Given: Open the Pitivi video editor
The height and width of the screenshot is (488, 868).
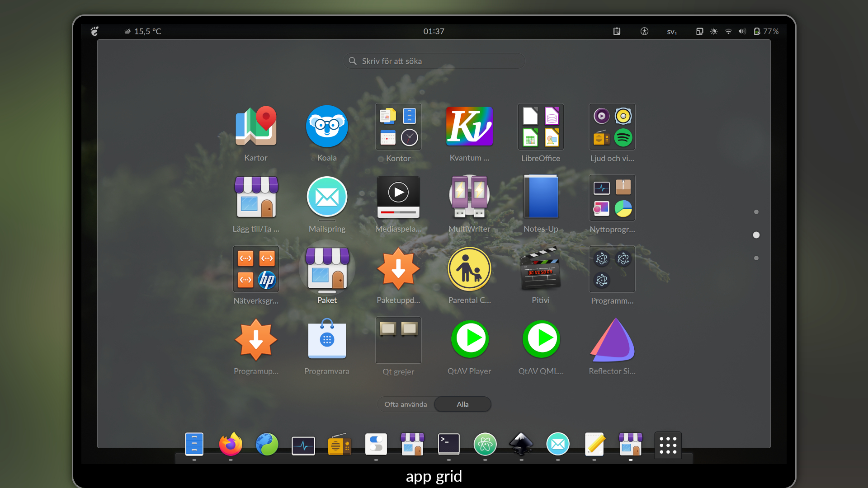Looking at the screenshot, I should (541, 269).
